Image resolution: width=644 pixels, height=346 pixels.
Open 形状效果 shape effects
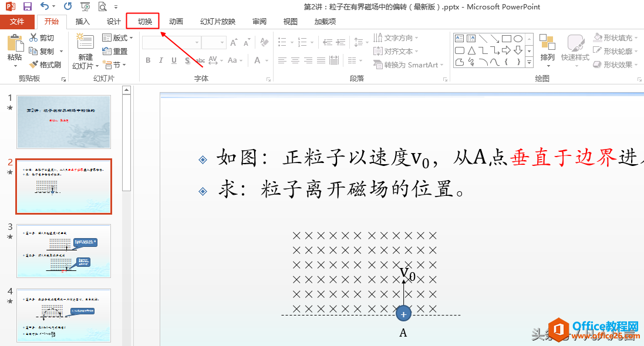(615, 65)
